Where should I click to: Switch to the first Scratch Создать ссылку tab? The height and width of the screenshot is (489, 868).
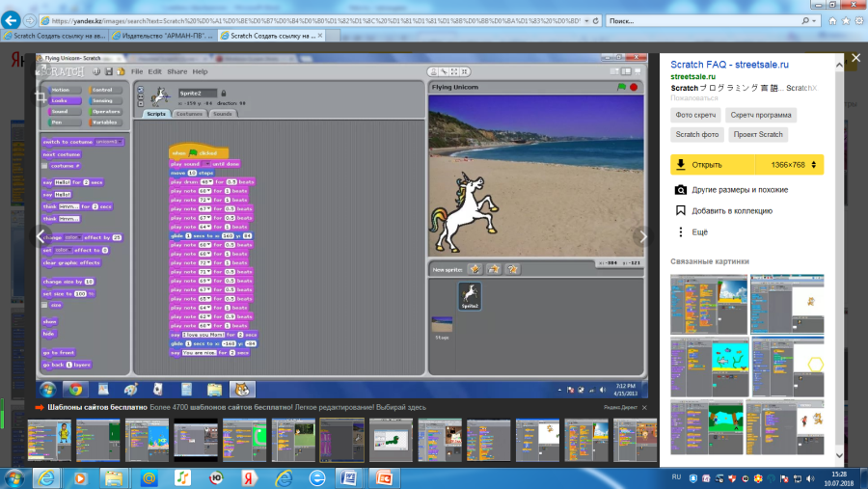(54, 36)
